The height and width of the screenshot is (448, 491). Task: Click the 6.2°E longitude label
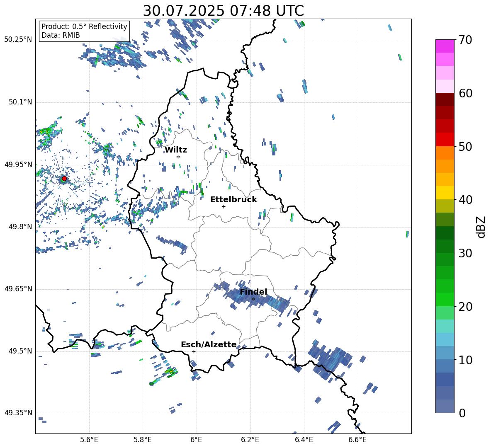tap(250, 440)
